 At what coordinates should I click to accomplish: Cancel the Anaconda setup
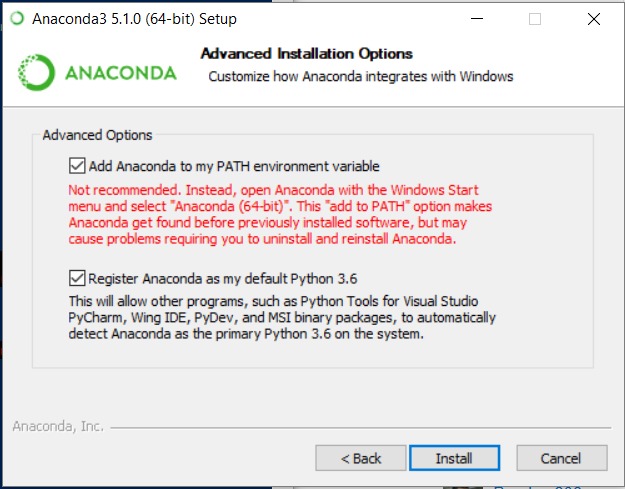coord(560,458)
